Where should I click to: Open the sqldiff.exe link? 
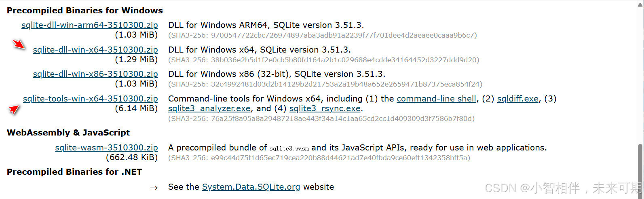[518, 99]
